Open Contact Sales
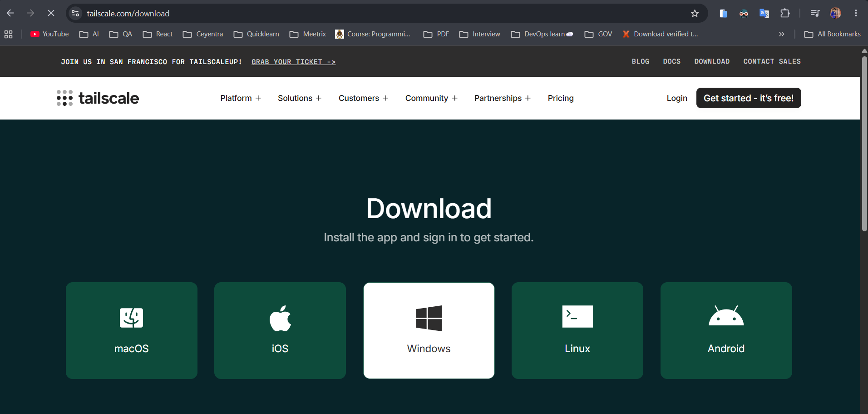The width and height of the screenshot is (868, 414). coord(772,61)
